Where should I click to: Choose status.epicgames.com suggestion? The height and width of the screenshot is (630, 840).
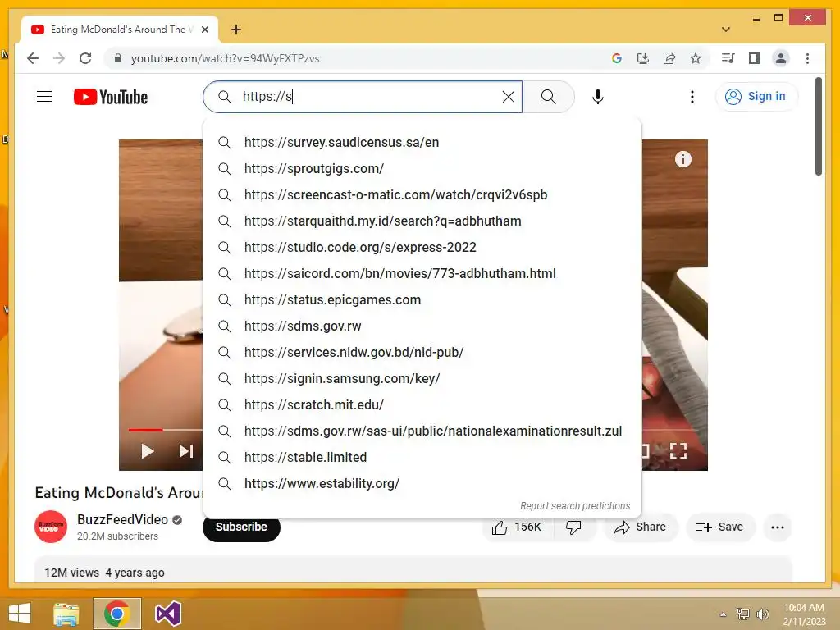coord(422,300)
